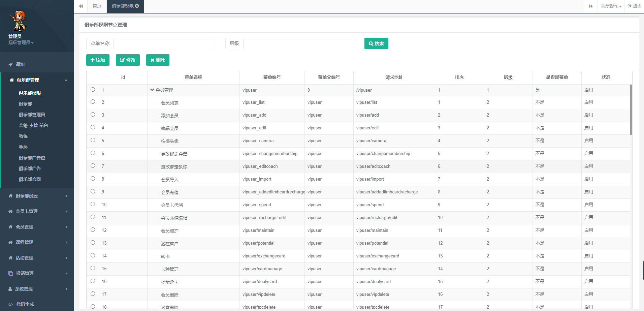Click the user icon beside 系统管理
Image resolution: width=644 pixels, height=311 pixels.
coord(10,289)
